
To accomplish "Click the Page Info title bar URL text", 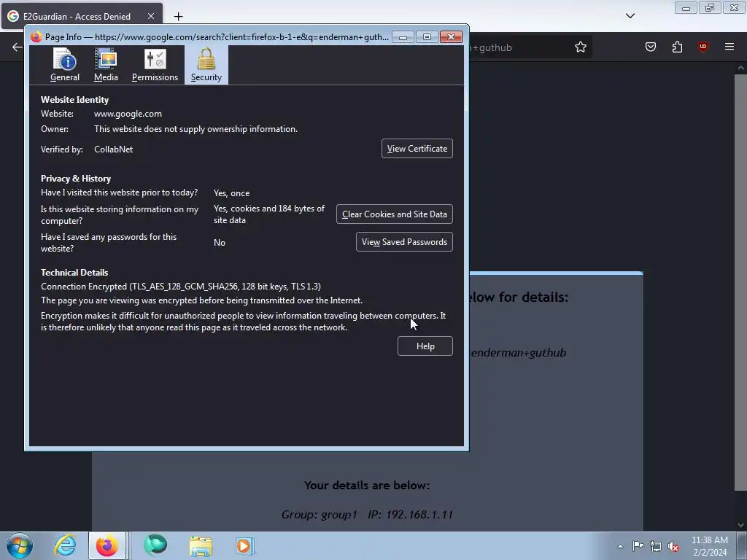I will pos(241,37).
